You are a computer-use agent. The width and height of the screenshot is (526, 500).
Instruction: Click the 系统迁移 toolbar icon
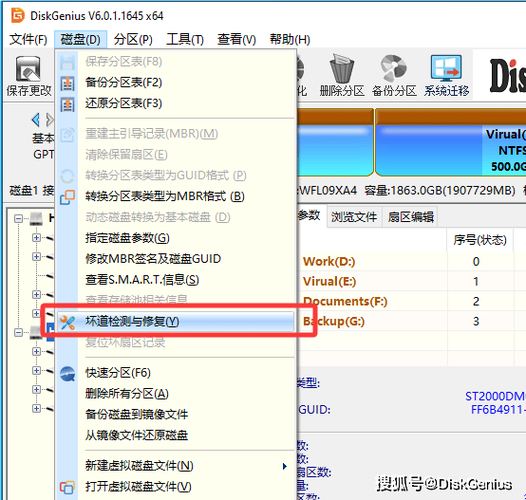(x=446, y=69)
